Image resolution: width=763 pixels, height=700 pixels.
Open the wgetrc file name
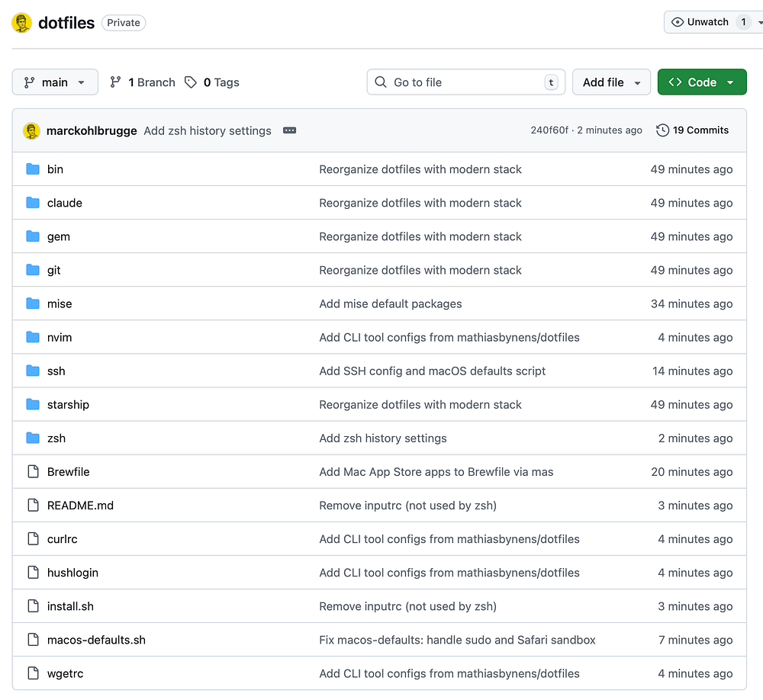[x=65, y=674]
